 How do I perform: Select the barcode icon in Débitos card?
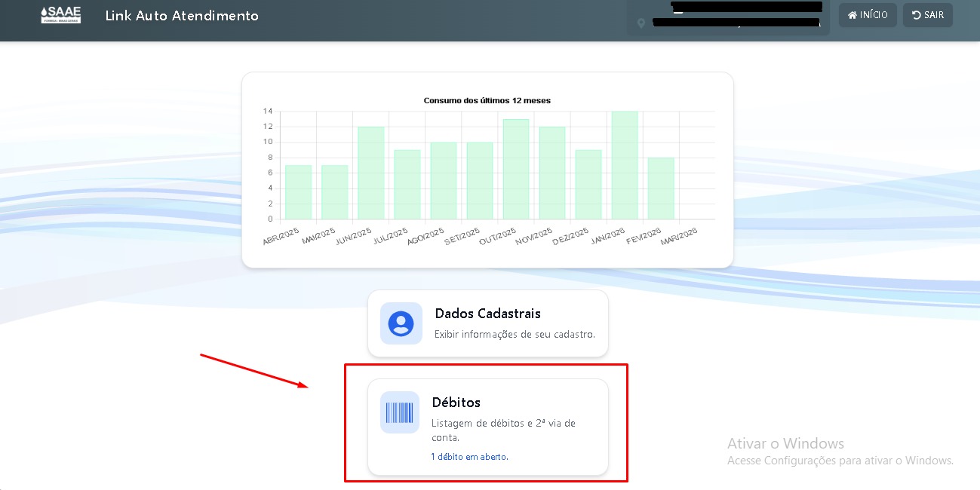click(x=400, y=412)
